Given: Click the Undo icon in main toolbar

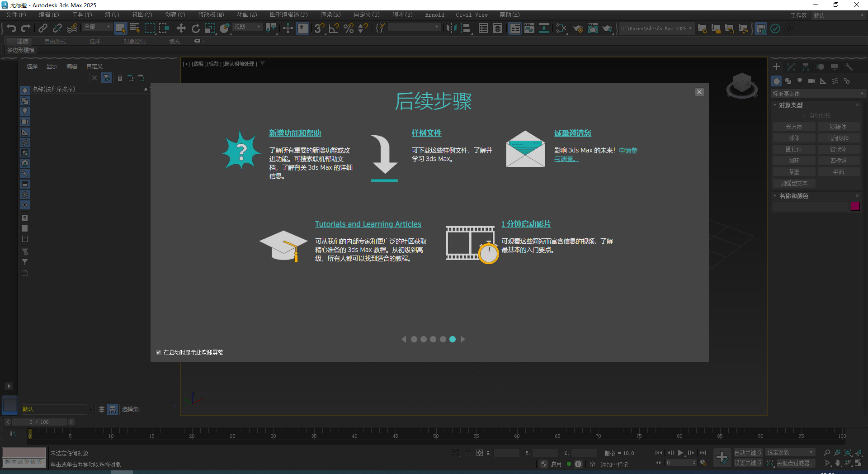Looking at the screenshot, I should pos(11,28).
